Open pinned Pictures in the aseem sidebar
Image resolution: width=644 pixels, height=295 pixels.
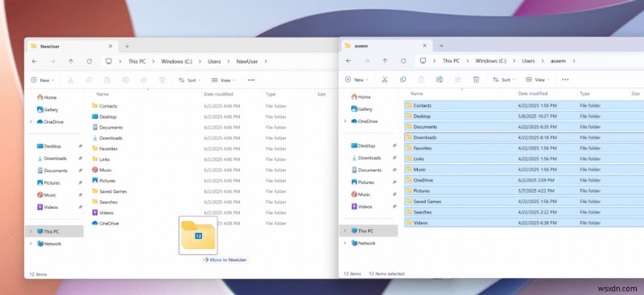pyautogui.click(x=362, y=182)
